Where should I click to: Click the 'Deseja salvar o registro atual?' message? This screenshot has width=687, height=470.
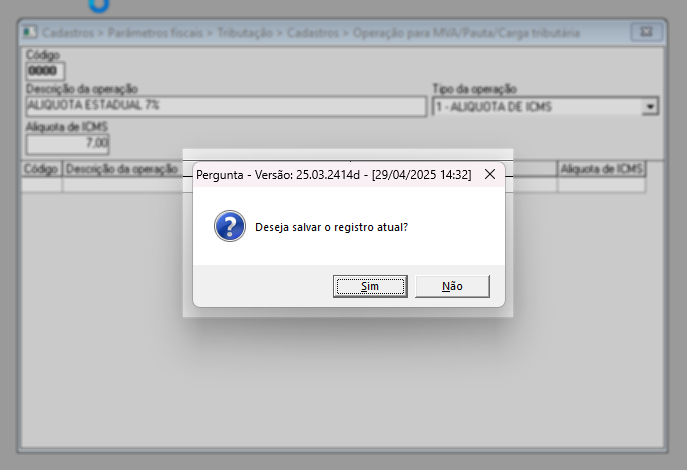[x=331, y=227]
